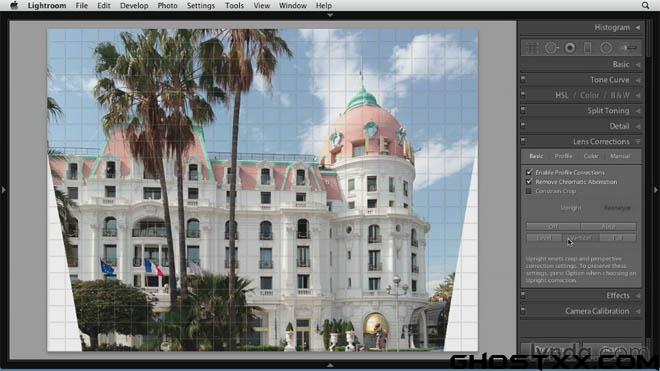660x371 pixels.
Task: Expand the Split Toning panel
Action: (x=638, y=111)
